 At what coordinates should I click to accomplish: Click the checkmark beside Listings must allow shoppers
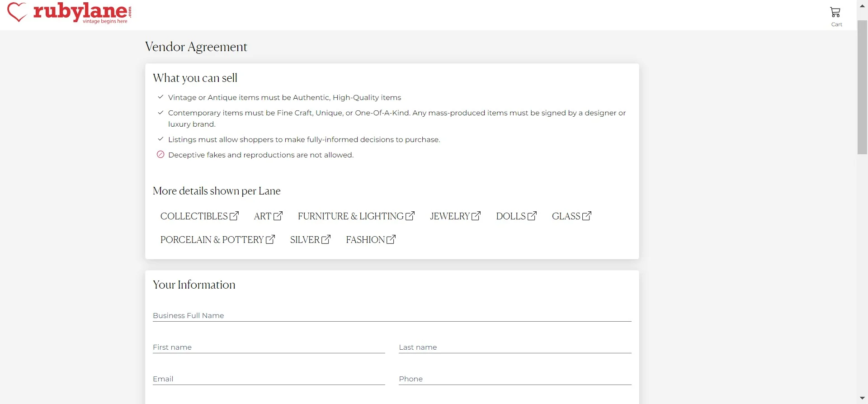160,139
